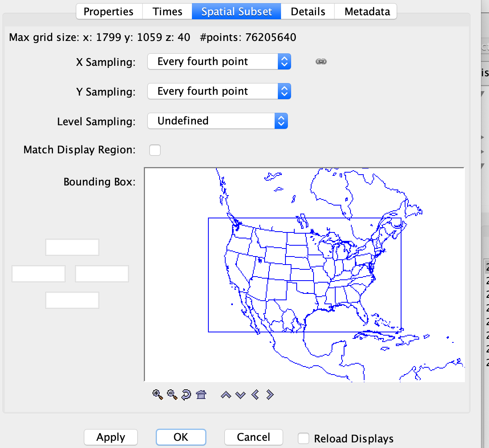Click the zoom out magnifier icon
Screen dimensions: 489x448
click(x=172, y=395)
